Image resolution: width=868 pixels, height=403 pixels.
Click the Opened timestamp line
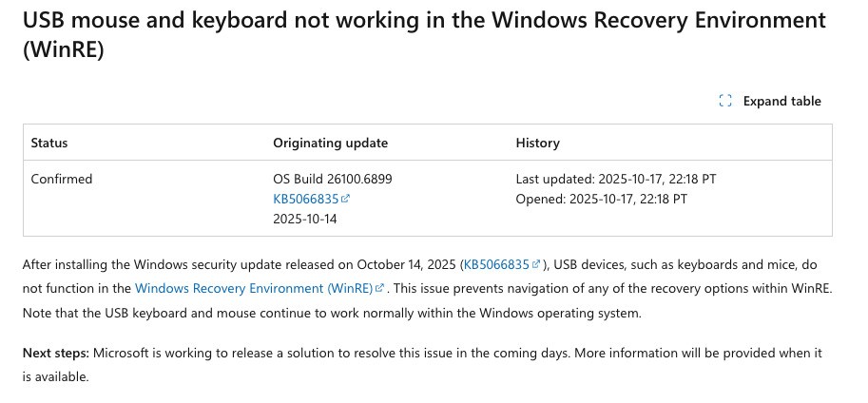click(x=601, y=199)
